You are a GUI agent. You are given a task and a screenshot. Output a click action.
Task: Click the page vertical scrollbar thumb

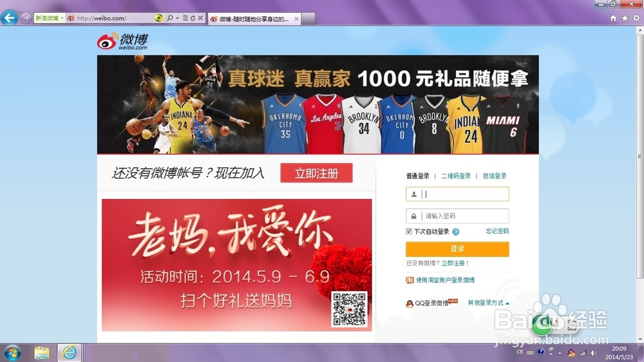[x=640, y=156]
